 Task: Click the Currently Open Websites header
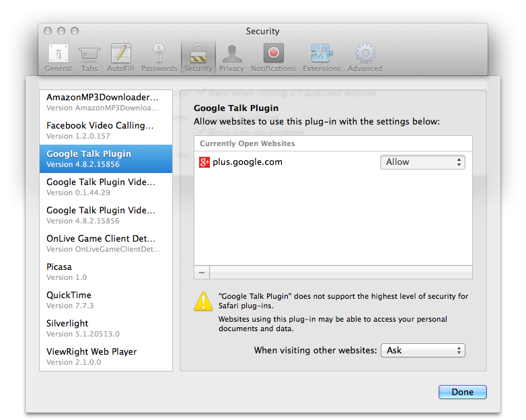333,143
